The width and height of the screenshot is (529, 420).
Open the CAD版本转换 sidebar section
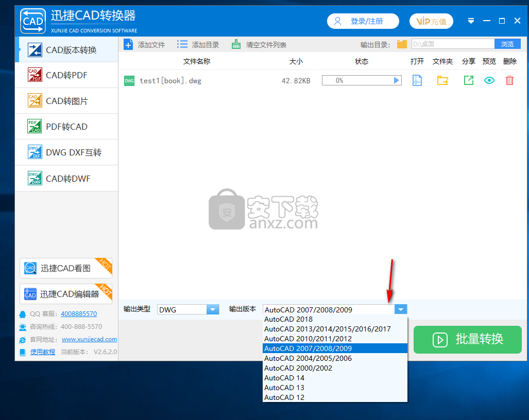point(66,50)
